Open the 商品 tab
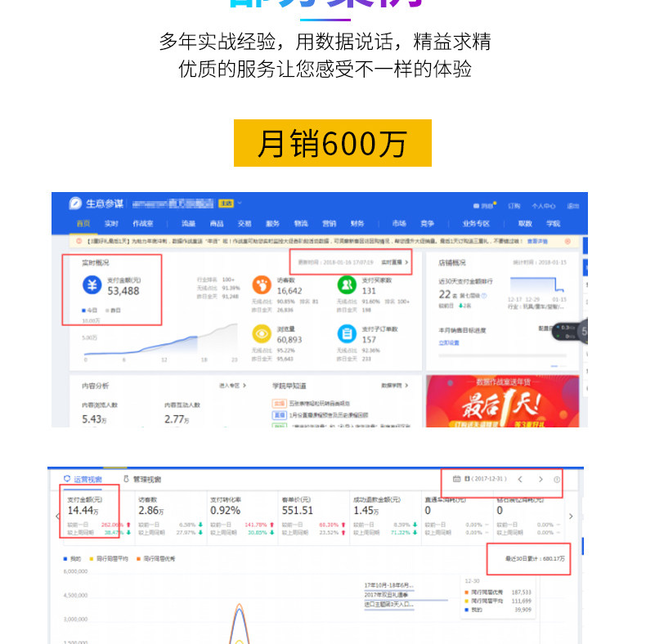This screenshot has width=646, height=644. click(x=217, y=223)
